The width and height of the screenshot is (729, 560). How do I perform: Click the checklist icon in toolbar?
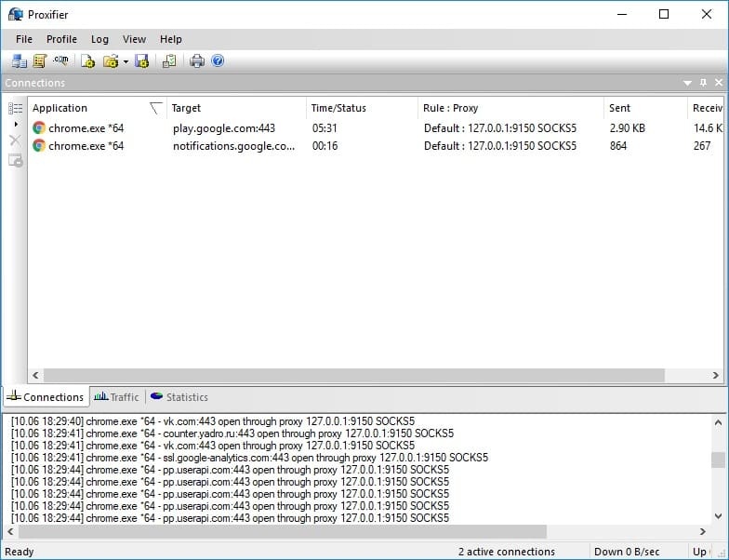[168, 61]
